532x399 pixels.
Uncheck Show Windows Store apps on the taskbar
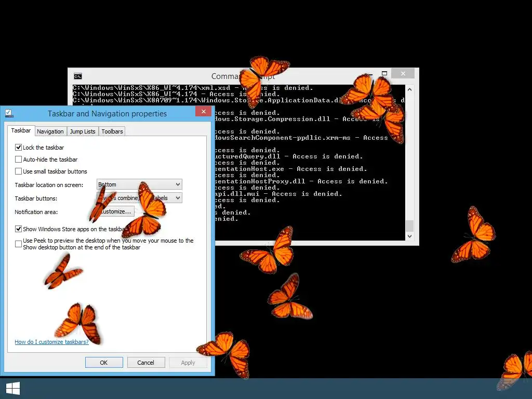pyautogui.click(x=18, y=229)
